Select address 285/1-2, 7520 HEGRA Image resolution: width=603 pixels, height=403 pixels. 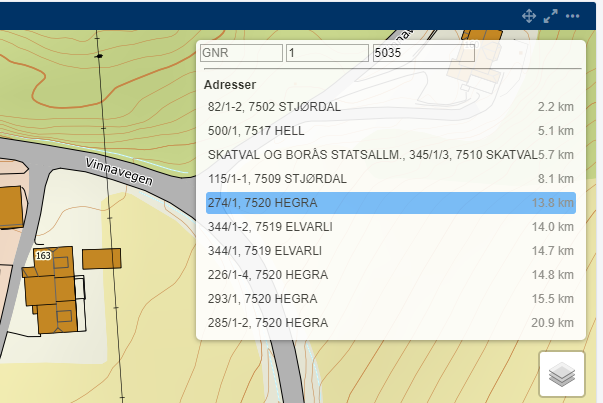(x=391, y=323)
